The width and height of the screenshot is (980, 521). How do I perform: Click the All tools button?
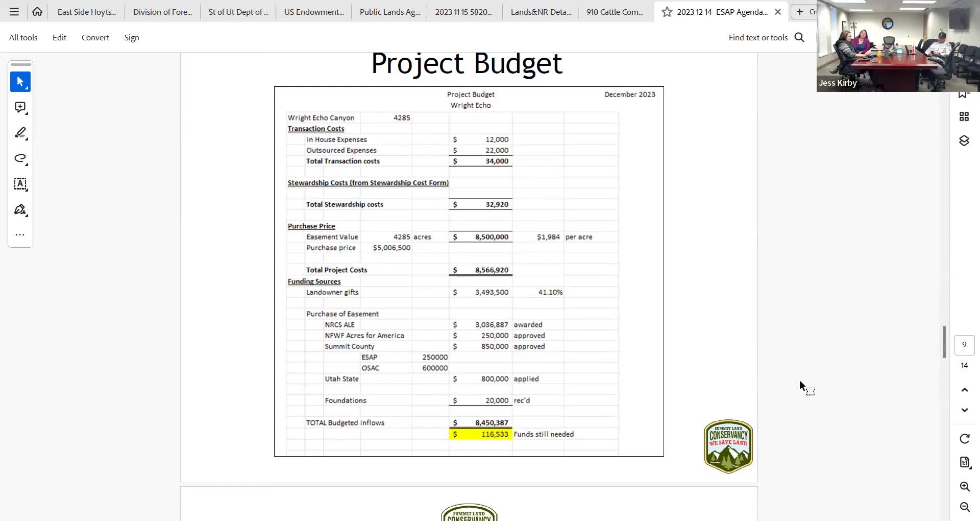coord(23,37)
